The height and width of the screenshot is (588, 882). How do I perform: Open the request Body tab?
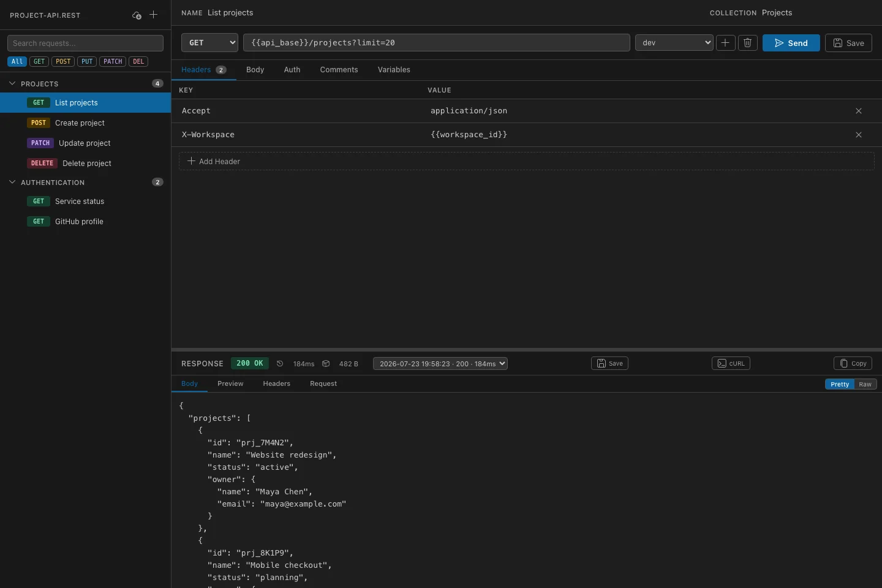[x=255, y=70]
